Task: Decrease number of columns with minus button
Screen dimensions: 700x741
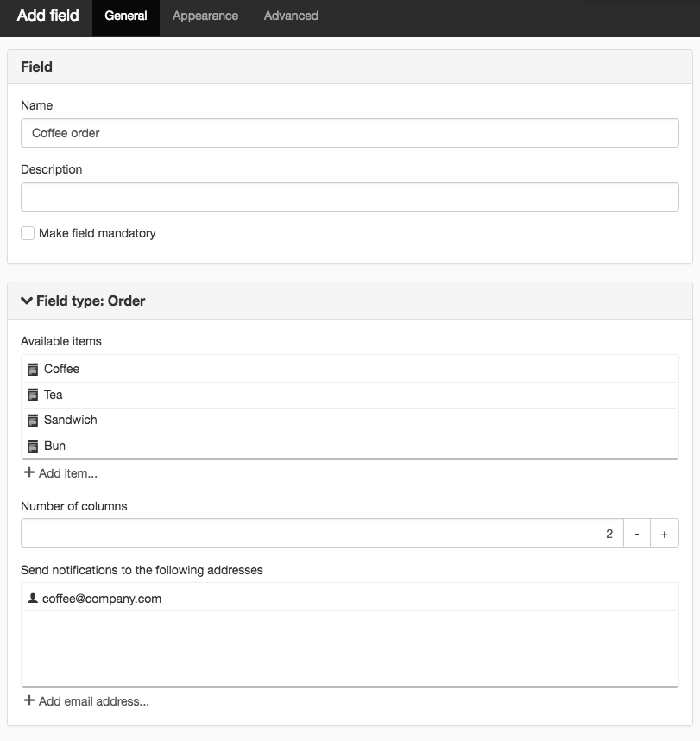Action: (x=637, y=533)
